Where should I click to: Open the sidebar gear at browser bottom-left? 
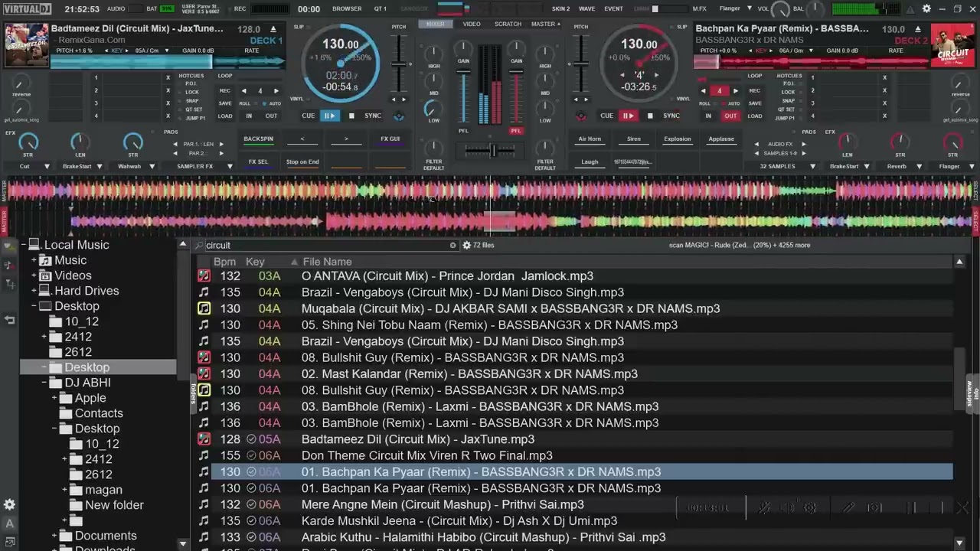coord(9,505)
